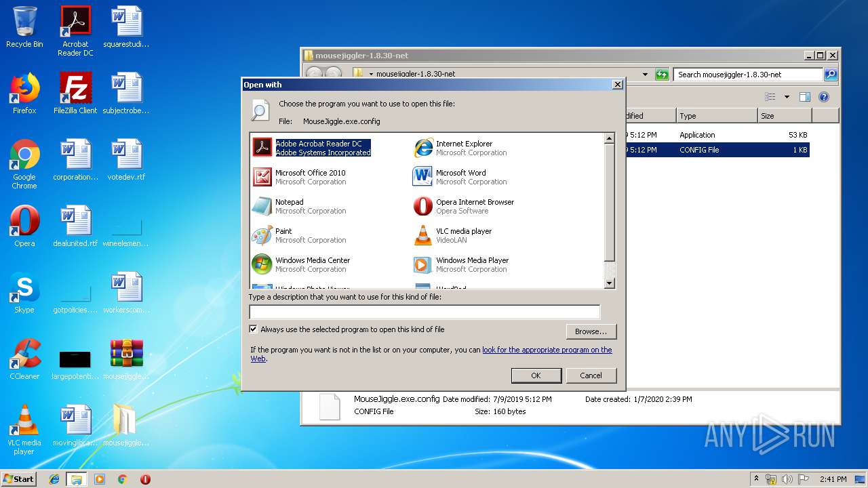Select Windows Media Center entry
Screen dimensions: 868x488
coord(301,264)
